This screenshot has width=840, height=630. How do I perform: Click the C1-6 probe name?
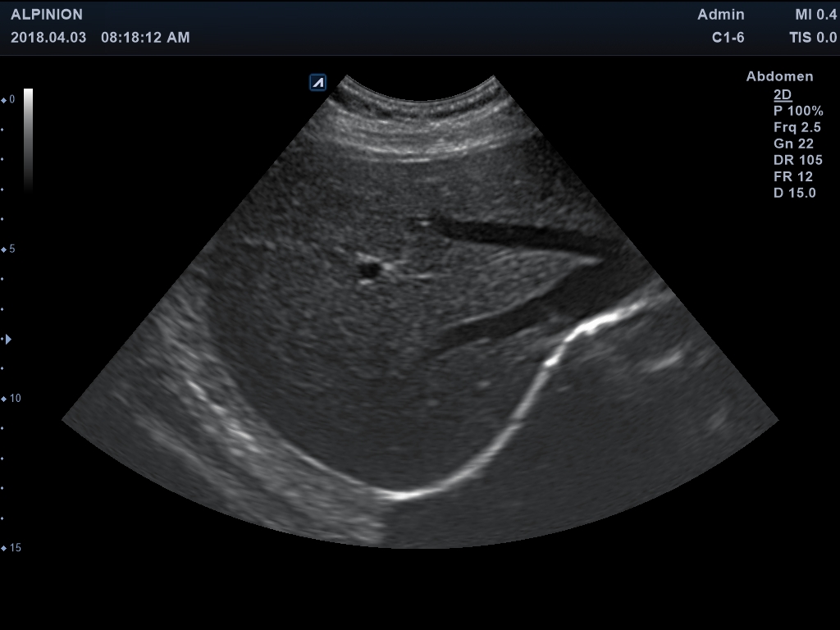coord(728,38)
